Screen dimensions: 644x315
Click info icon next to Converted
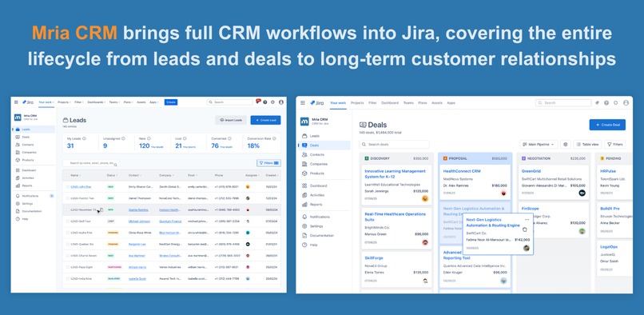point(229,138)
